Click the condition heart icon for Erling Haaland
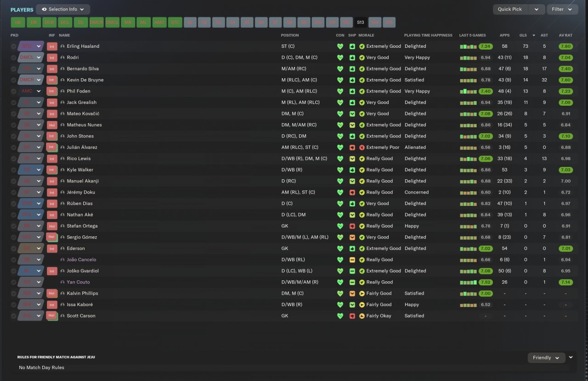588x381 pixels. [340, 46]
